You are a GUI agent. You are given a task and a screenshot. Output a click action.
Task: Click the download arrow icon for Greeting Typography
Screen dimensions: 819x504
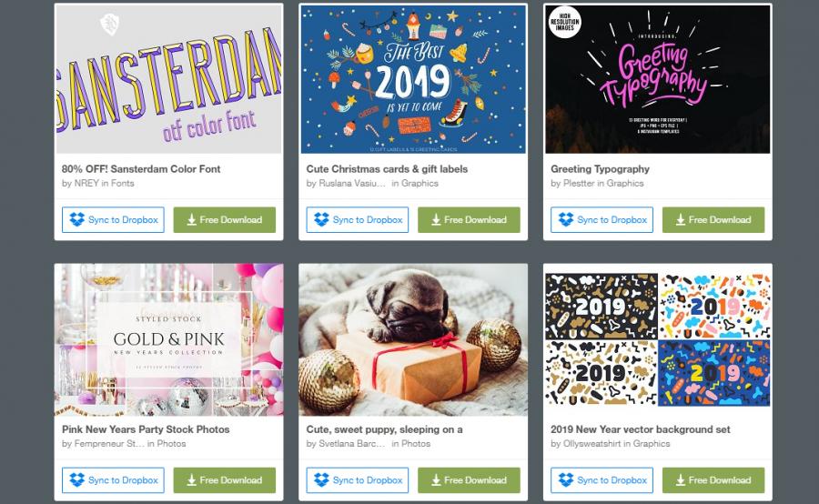[680, 220]
